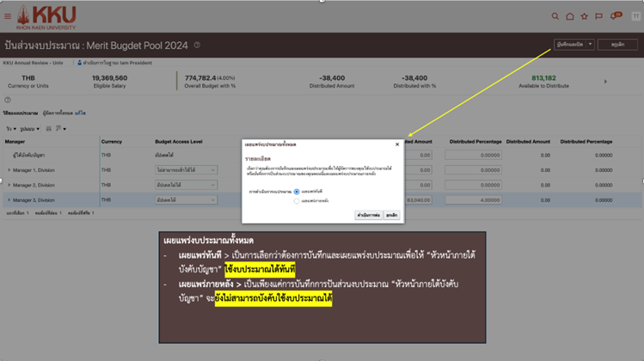Open the notifications bell icon
The width and height of the screenshot is (644, 361).
[x=614, y=15]
